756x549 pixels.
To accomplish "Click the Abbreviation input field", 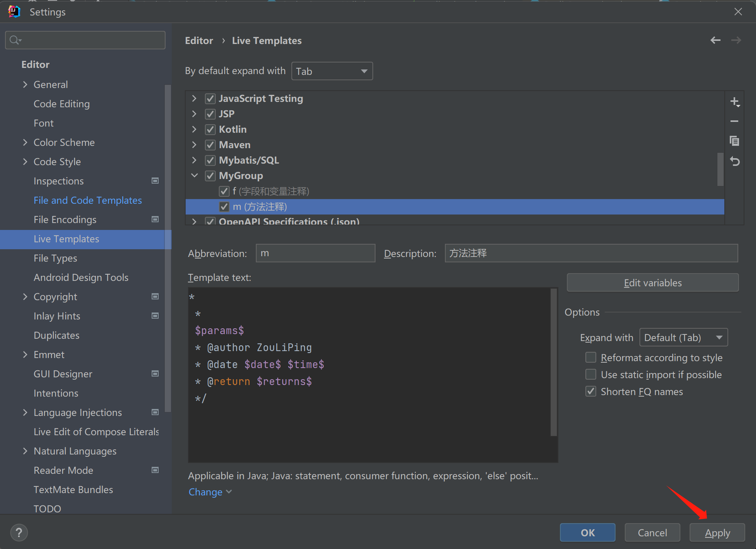I will (x=315, y=253).
